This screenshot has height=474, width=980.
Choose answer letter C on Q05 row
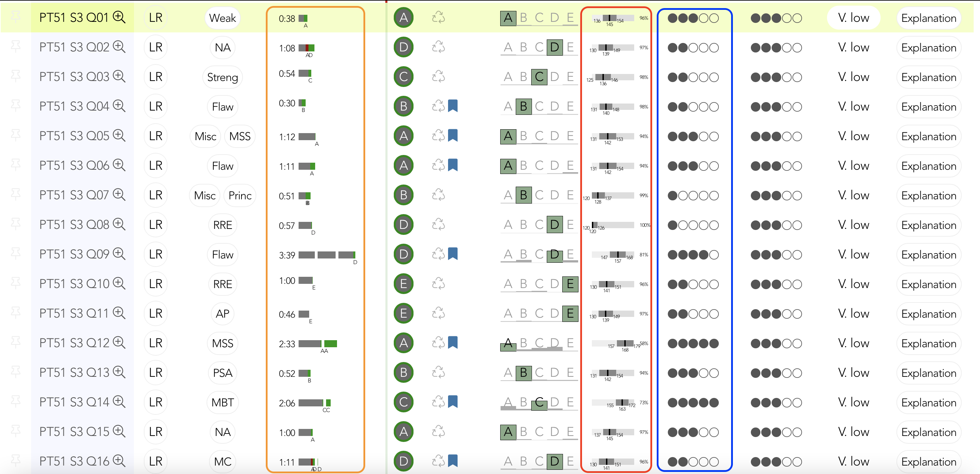point(539,136)
